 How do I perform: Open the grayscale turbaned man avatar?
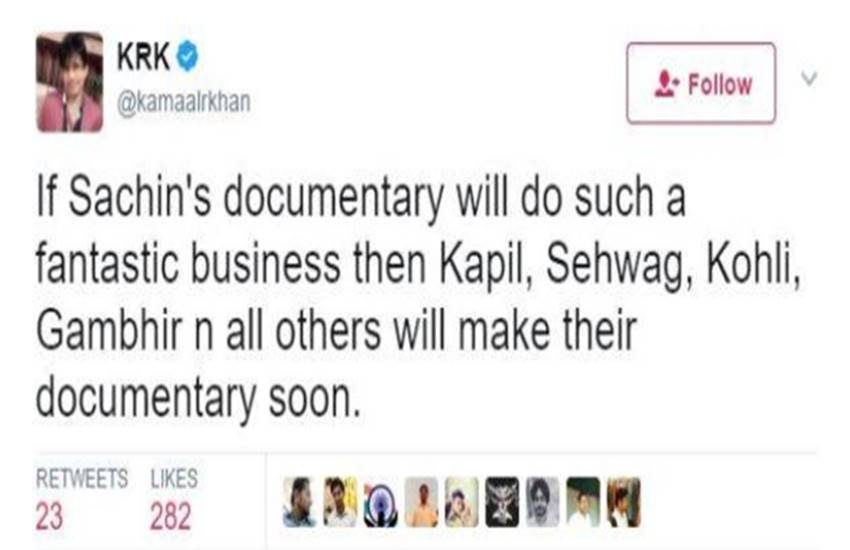[542, 502]
